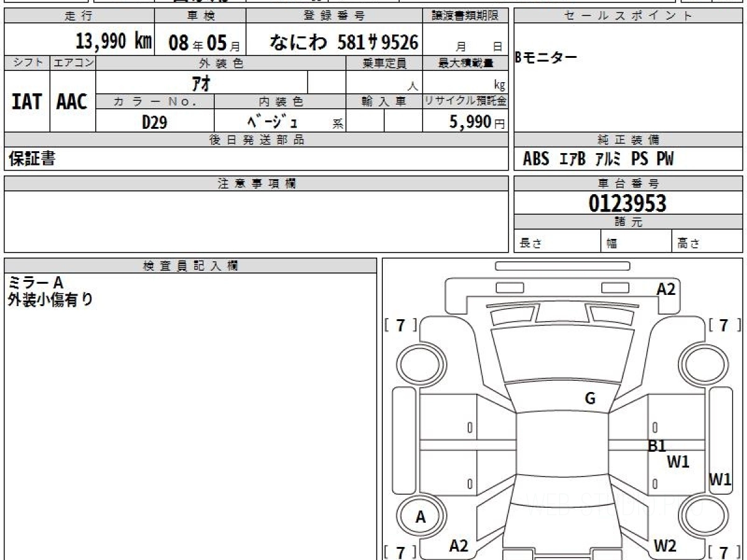The image size is (747, 560).
Task: Click the 輸入車 header
Action: click(x=384, y=102)
